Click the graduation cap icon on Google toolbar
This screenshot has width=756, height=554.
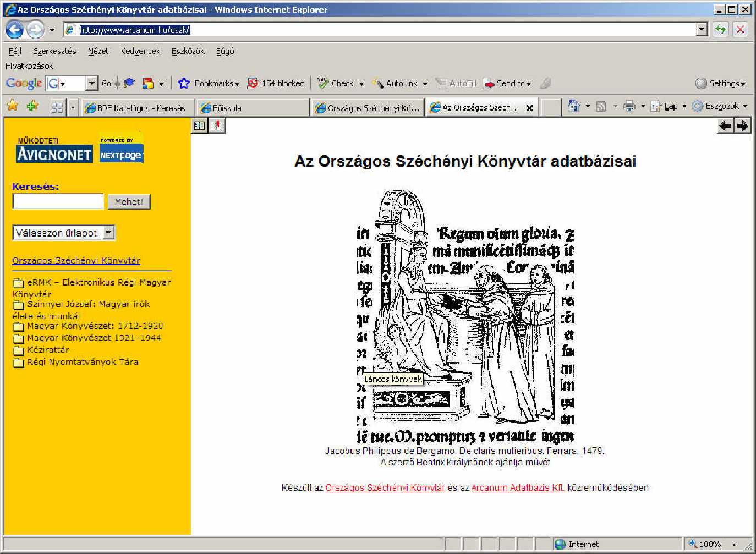(x=129, y=83)
